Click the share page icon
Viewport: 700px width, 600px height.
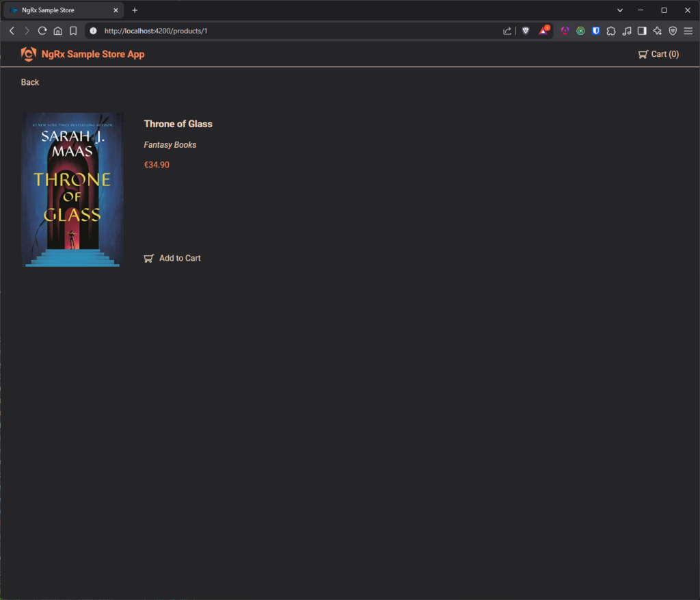tap(507, 31)
